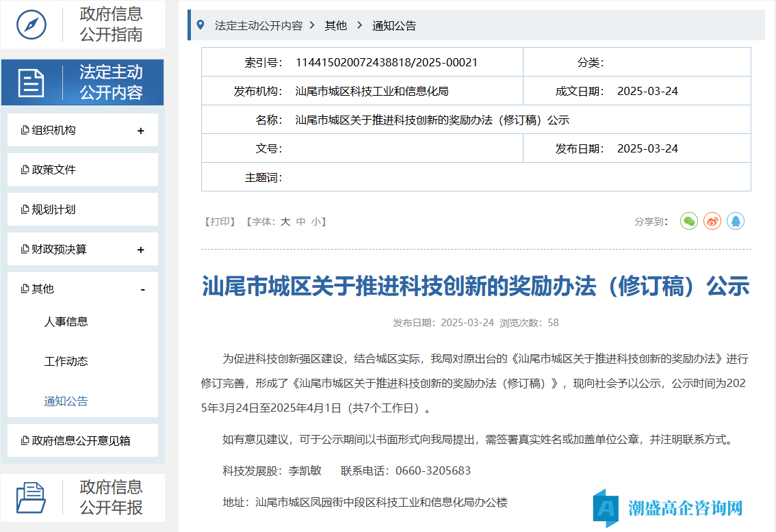The width and height of the screenshot is (776, 532).
Task: Click the WeChat share icon
Action: pyautogui.click(x=689, y=221)
